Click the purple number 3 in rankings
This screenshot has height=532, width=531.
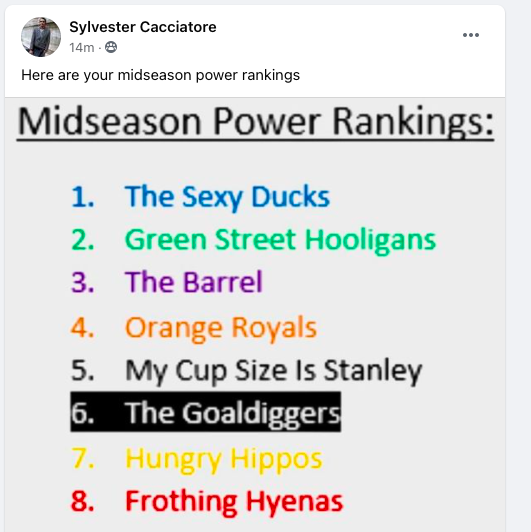point(82,282)
